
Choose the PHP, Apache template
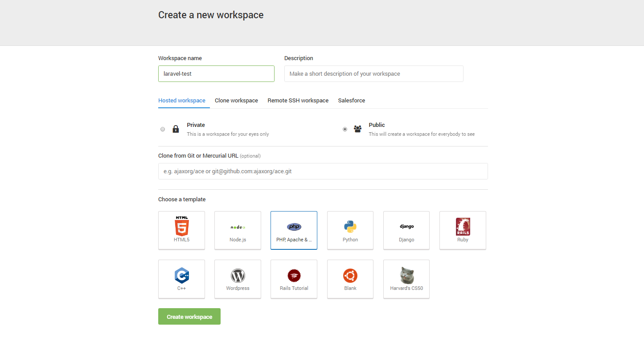tap(294, 230)
